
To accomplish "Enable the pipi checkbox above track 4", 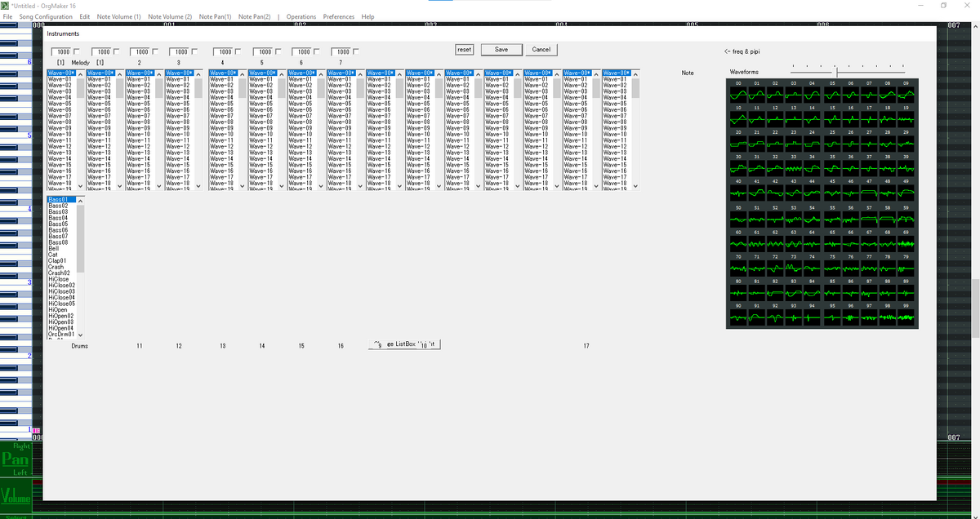I will click(238, 51).
